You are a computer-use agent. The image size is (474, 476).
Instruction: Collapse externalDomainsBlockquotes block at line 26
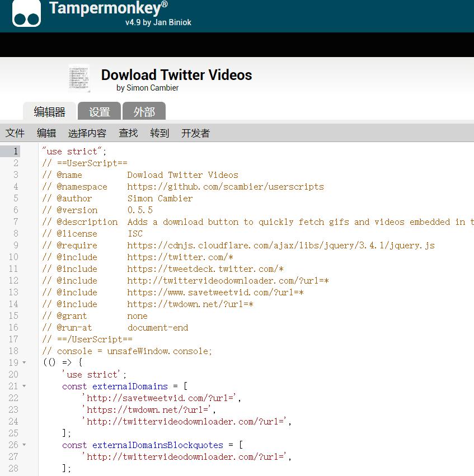pos(24,445)
